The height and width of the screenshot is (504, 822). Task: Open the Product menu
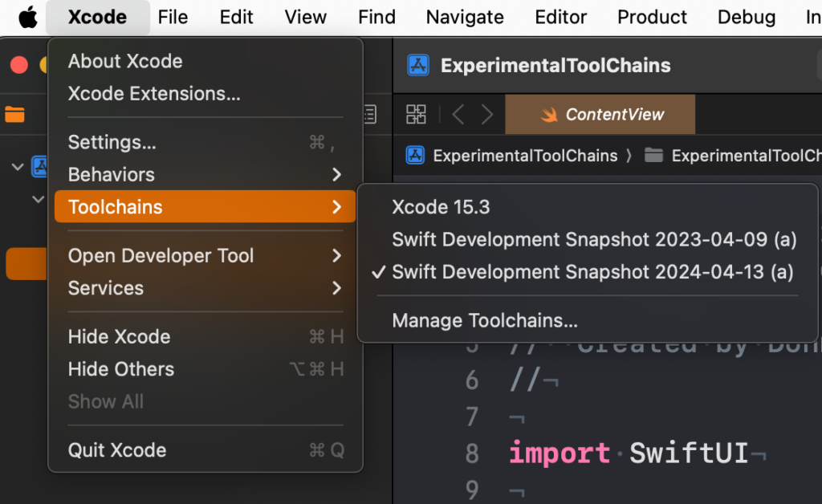pyautogui.click(x=652, y=18)
